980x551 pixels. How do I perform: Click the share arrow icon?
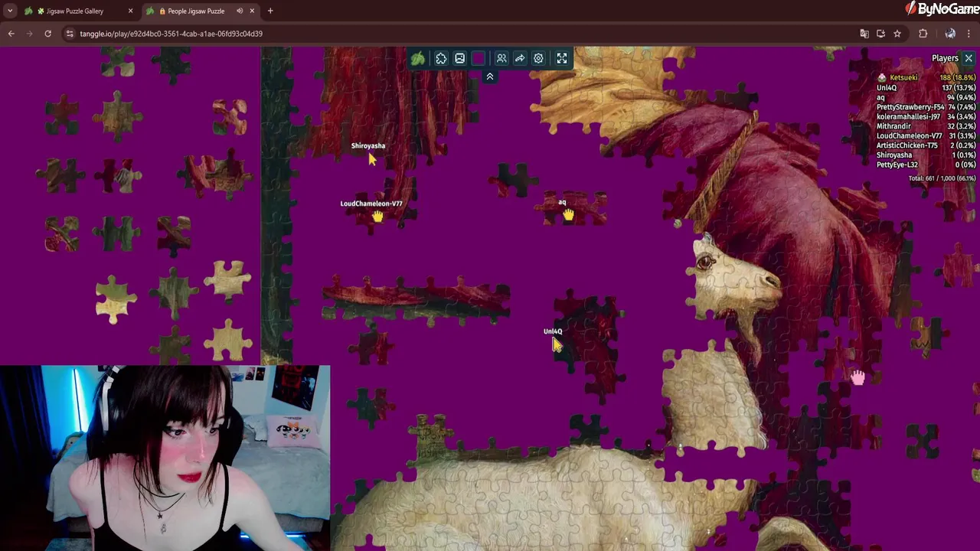(x=520, y=59)
